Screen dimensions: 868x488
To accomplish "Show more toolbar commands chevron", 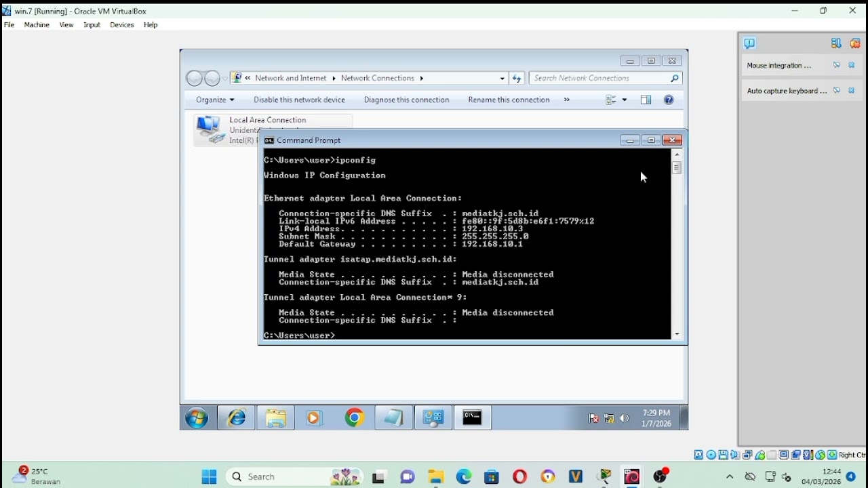I will coord(568,100).
